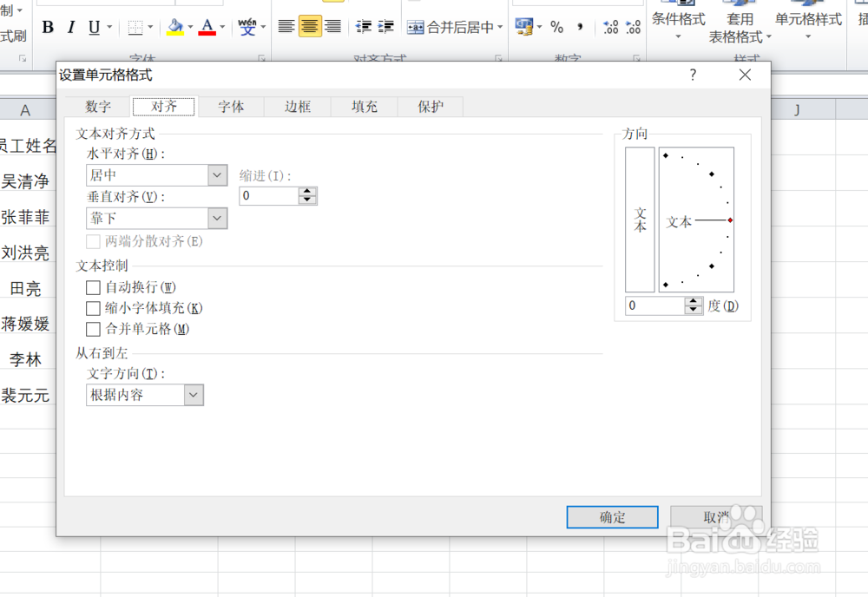Select cell containing 刘洪亮

pyautogui.click(x=25, y=253)
